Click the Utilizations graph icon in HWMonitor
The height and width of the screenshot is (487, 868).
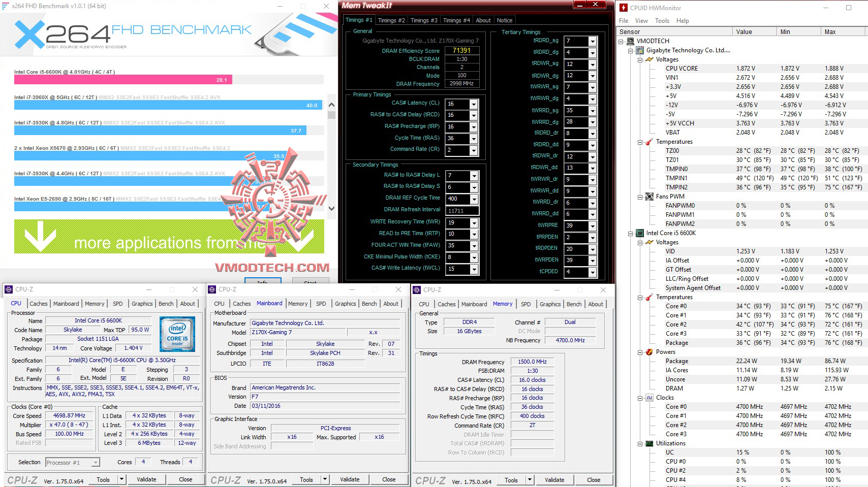click(x=649, y=443)
